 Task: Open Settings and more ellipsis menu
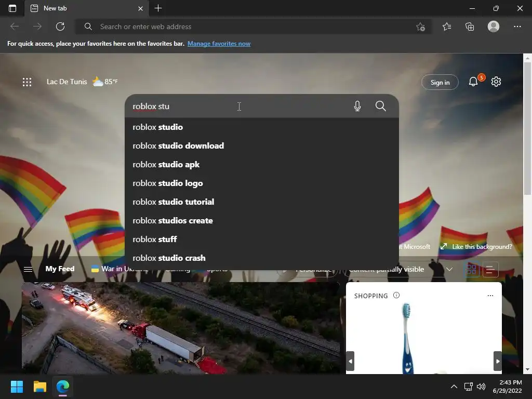pos(517,26)
